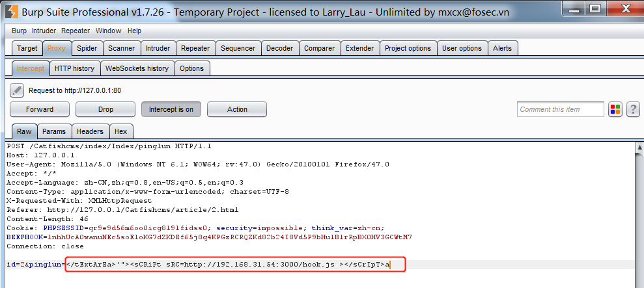Go to the Repeater main tab
This screenshot has height=288, width=644.
coord(195,48)
